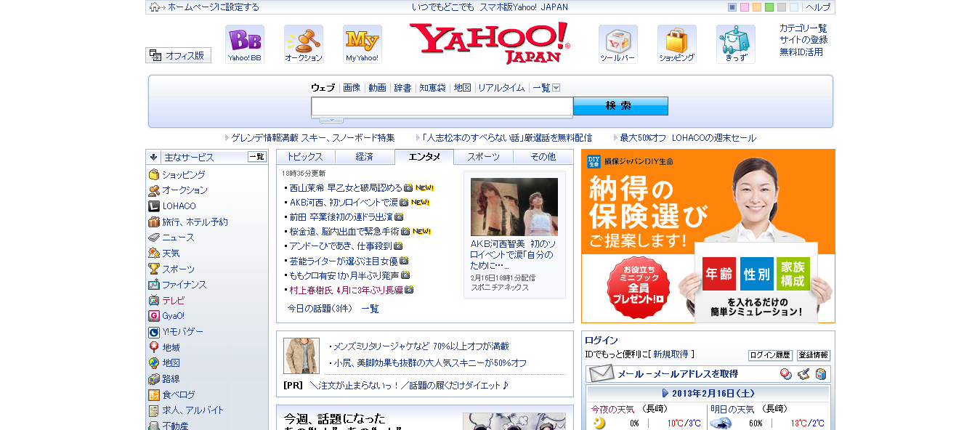Viewport: 980px width, 430px height.
Task: Select the dark blue theme color swatch
Action: (732, 7)
